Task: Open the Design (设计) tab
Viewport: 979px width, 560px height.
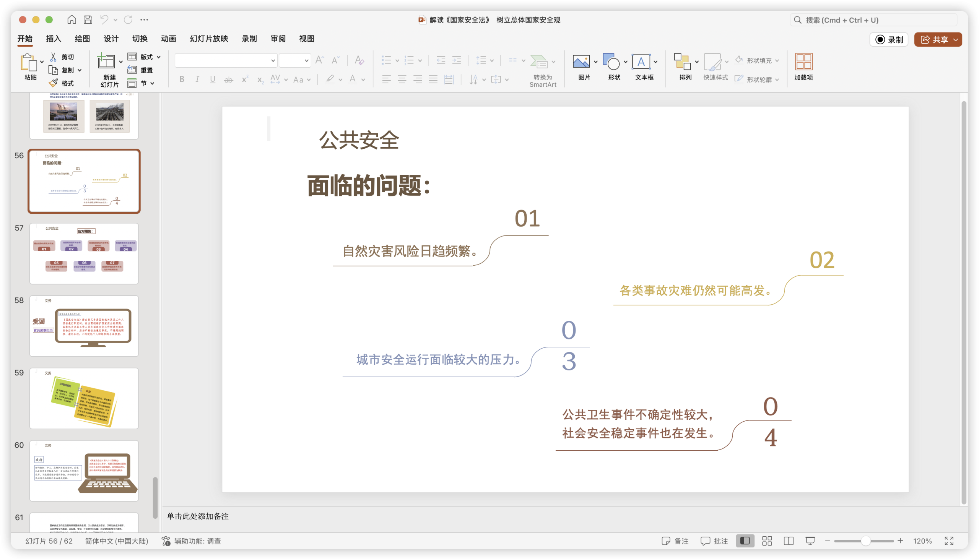Action: click(x=111, y=39)
